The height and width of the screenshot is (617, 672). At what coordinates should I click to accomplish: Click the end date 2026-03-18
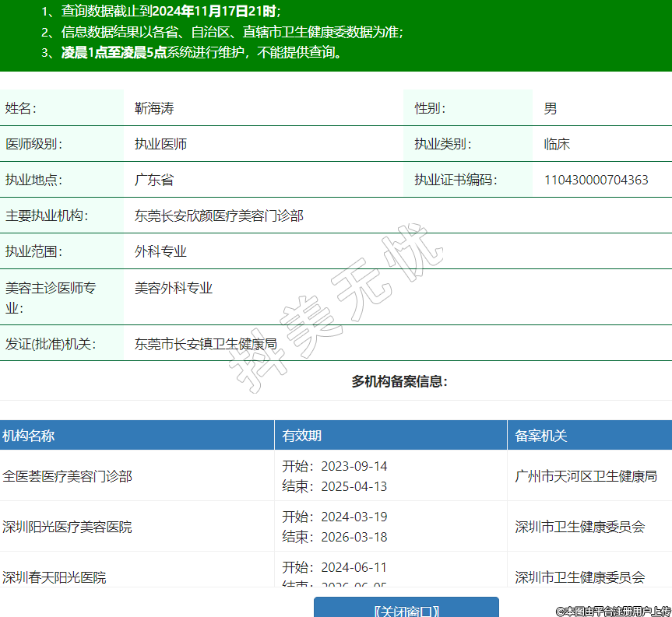354,537
